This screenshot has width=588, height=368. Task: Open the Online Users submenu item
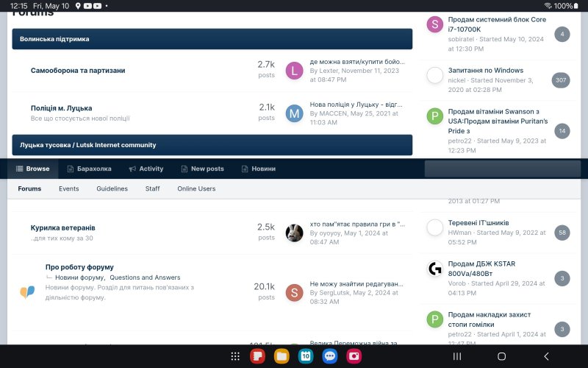(x=196, y=188)
